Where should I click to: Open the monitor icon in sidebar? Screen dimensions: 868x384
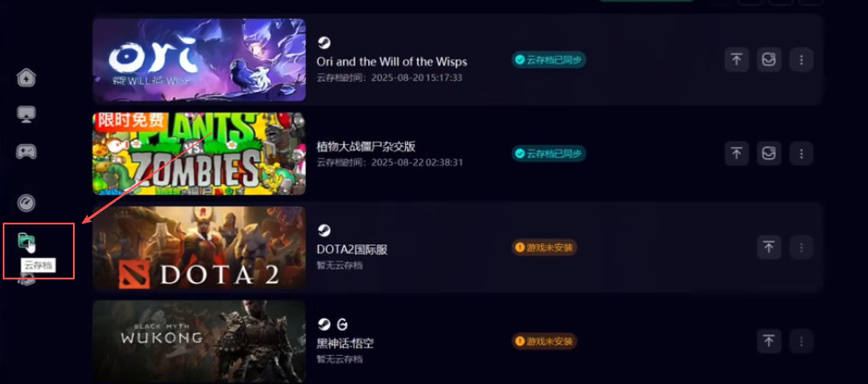click(x=27, y=114)
